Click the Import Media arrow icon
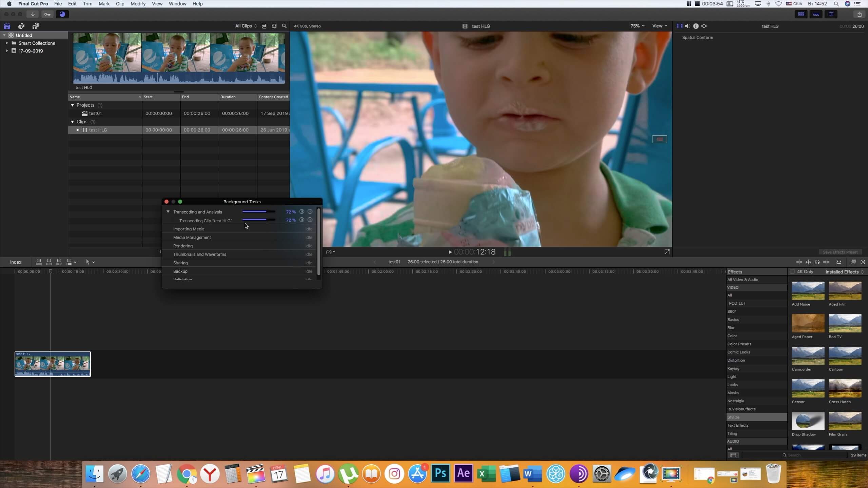Screen dimensions: 868x488 [x=33, y=14]
